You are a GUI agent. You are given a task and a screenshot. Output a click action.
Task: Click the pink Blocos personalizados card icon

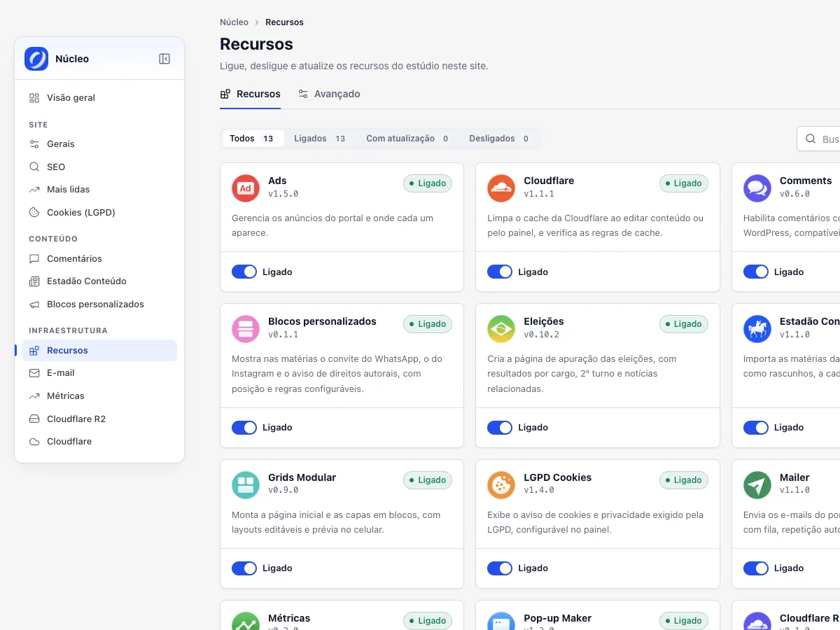click(x=246, y=329)
